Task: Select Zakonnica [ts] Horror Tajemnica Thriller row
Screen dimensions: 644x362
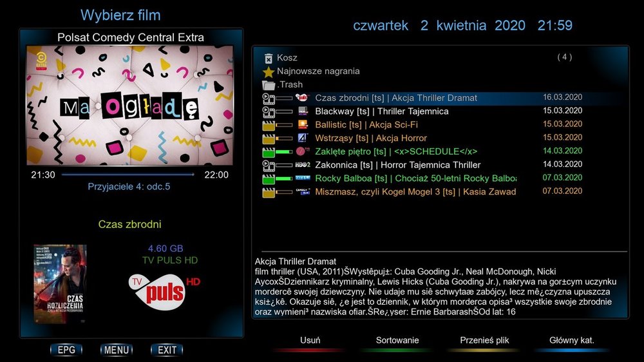Action: point(423,165)
